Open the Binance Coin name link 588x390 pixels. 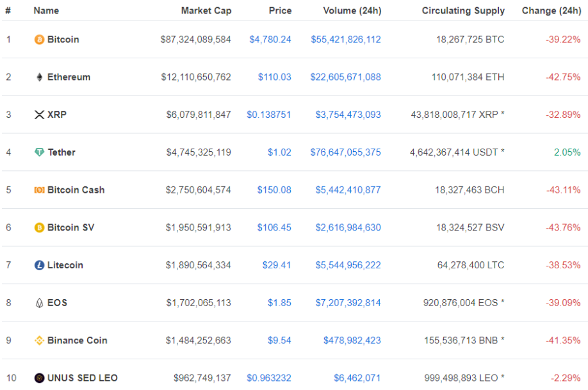(x=78, y=340)
